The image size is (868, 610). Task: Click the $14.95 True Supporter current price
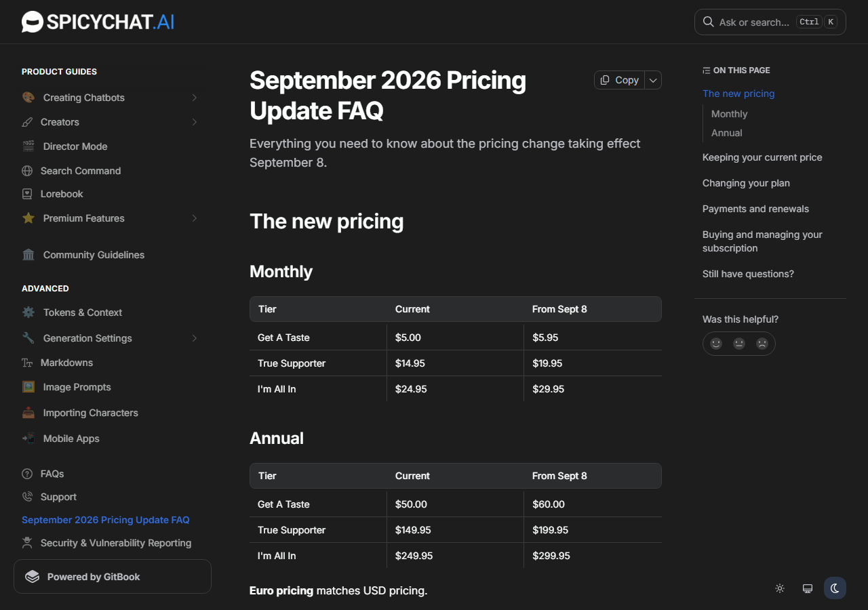pos(410,363)
